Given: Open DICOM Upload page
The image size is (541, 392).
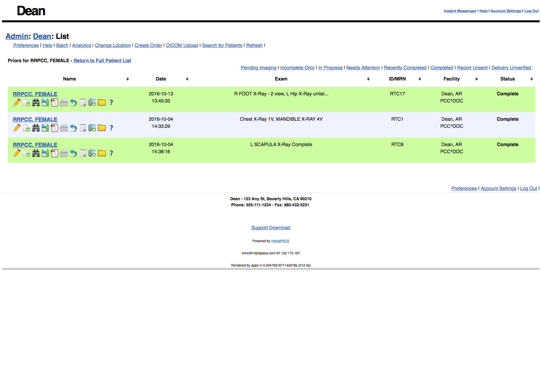Looking at the screenshot, I should (182, 45).
